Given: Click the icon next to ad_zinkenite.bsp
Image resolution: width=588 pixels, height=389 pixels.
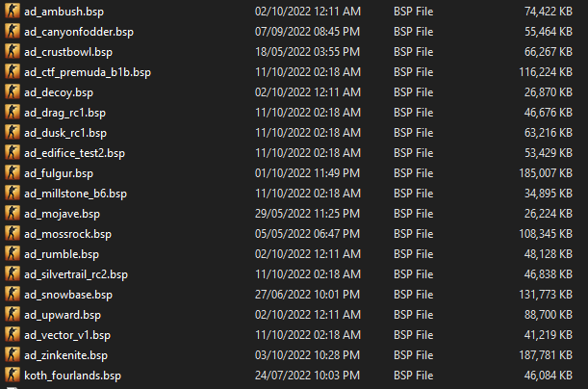Looking at the screenshot, I should point(12,355).
